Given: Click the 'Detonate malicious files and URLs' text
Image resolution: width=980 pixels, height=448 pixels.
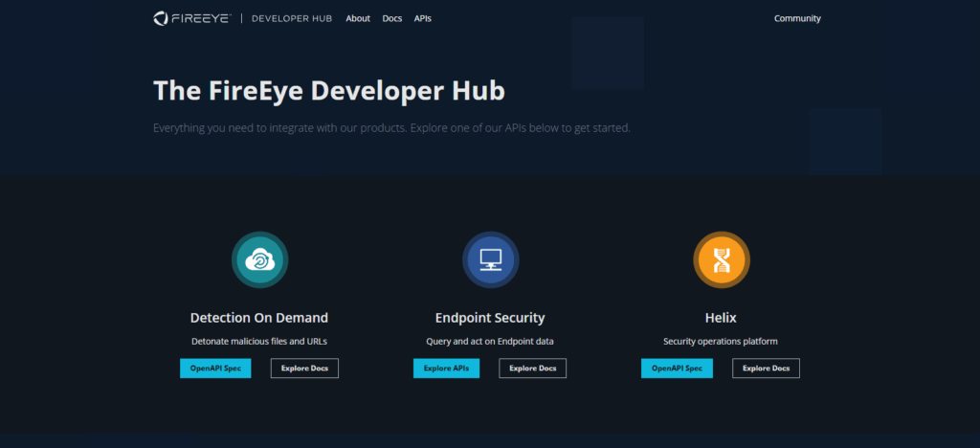Looking at the screenshot, I should point(259,341).
